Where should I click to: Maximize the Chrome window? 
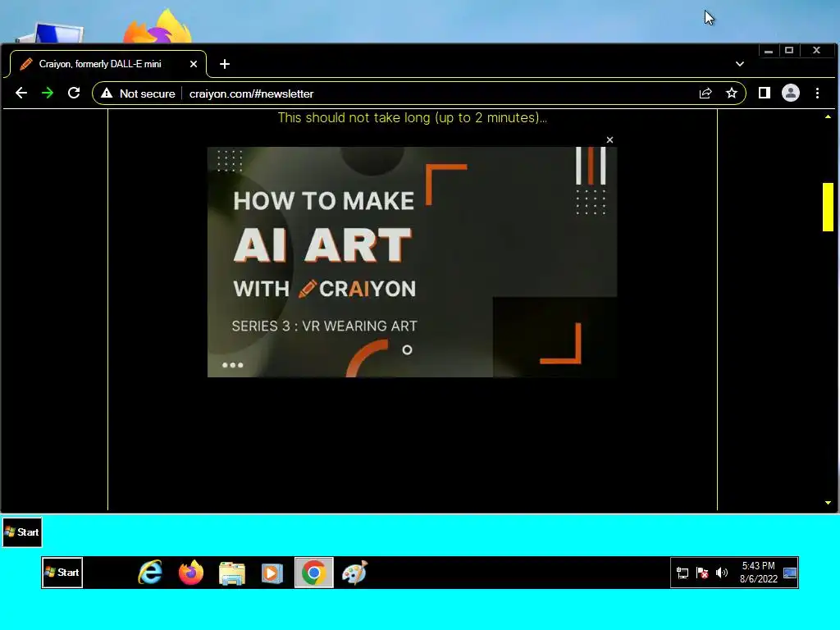[x=789, y=50]
